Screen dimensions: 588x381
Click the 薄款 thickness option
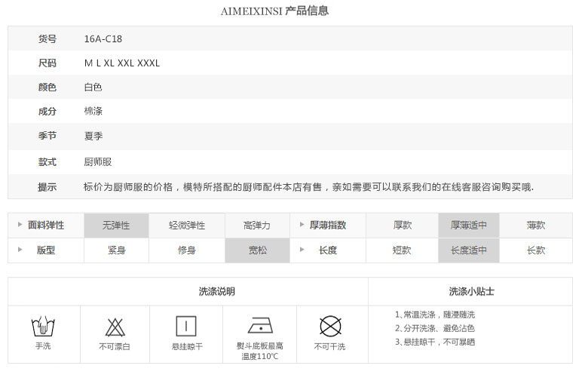[x=536, y=226]
